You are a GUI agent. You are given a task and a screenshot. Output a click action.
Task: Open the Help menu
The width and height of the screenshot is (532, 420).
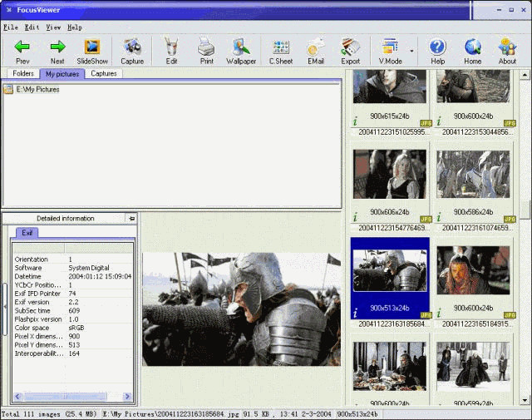pyautogui.click(x=75, y=27)
